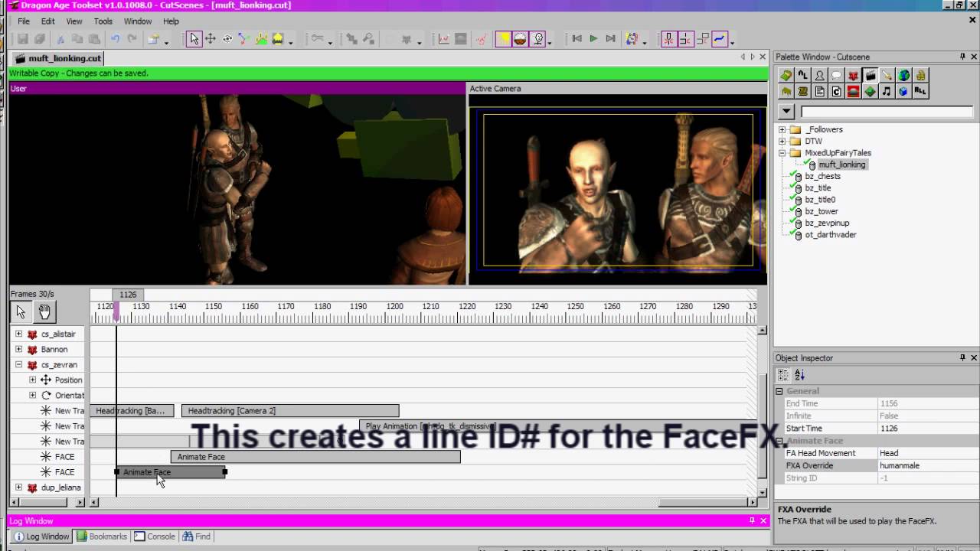Jump to next key with forward button
The image size is (980, 551).
pyautogui.click(x=610, y=39)
